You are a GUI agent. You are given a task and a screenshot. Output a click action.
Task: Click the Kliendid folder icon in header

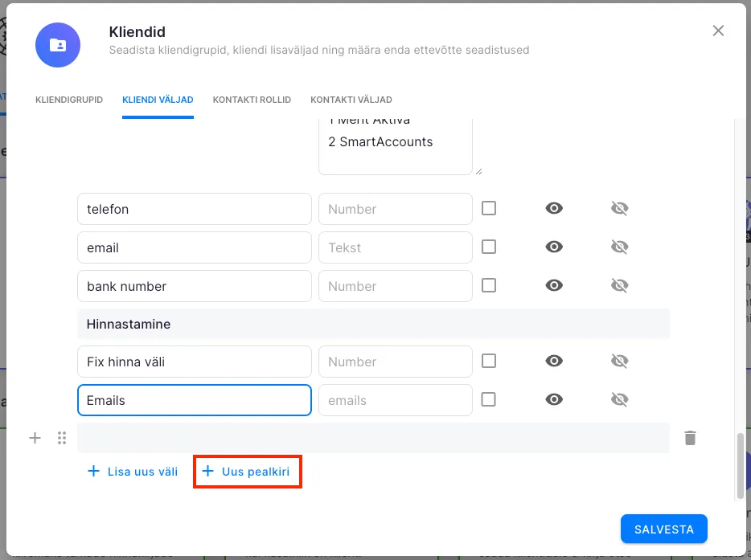(x=58, y=45)
